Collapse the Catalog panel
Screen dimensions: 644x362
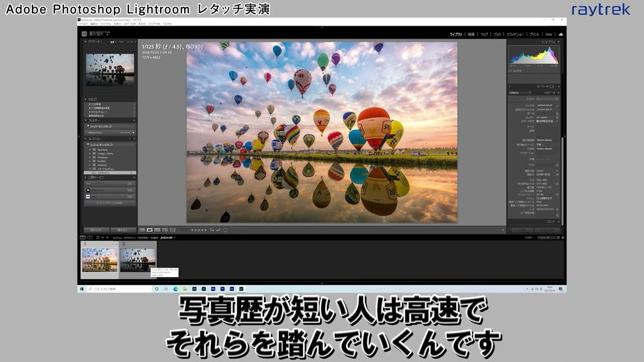86,99
